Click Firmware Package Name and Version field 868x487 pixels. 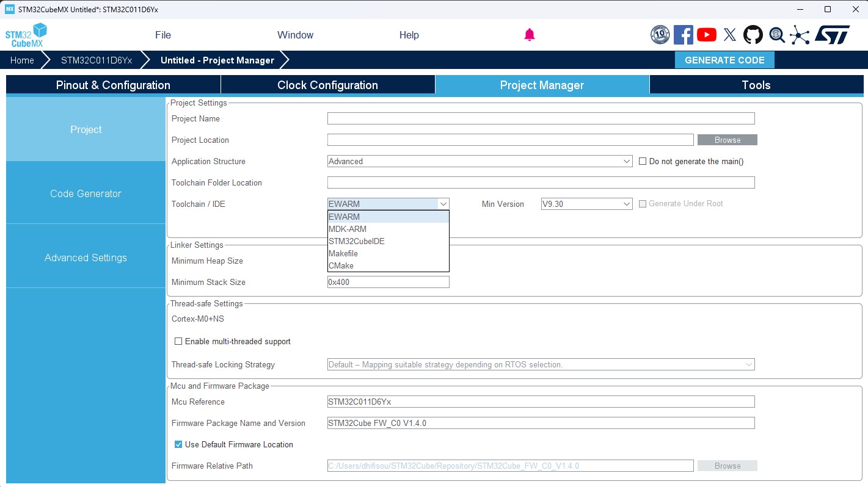[x=541, y=423]
